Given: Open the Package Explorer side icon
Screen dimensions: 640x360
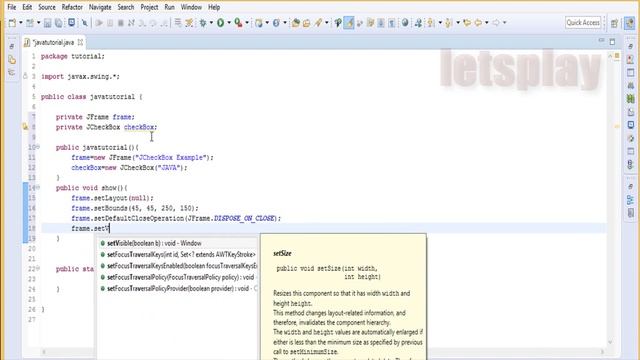Looking at the screenshot, I should [12, 60].
